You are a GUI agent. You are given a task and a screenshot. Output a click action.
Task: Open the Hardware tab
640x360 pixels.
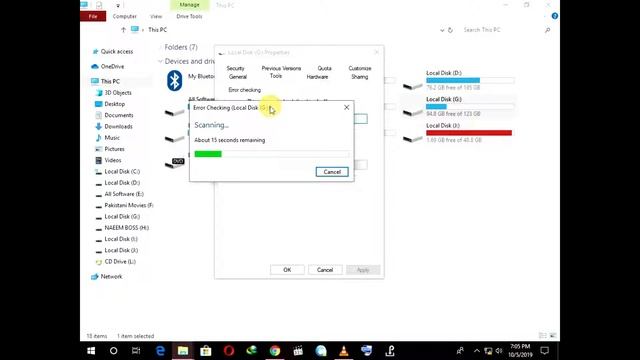click(317, 77)
